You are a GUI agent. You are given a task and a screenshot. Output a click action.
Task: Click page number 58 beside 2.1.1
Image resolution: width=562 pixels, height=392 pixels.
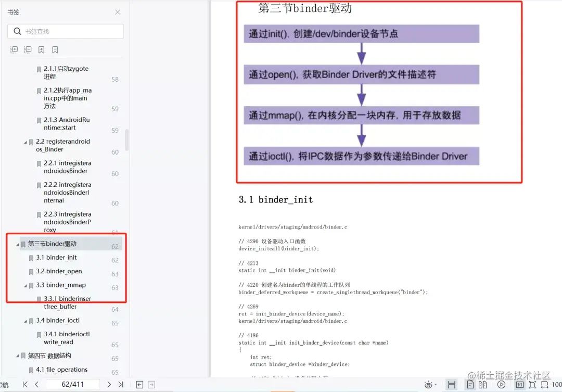114,79
